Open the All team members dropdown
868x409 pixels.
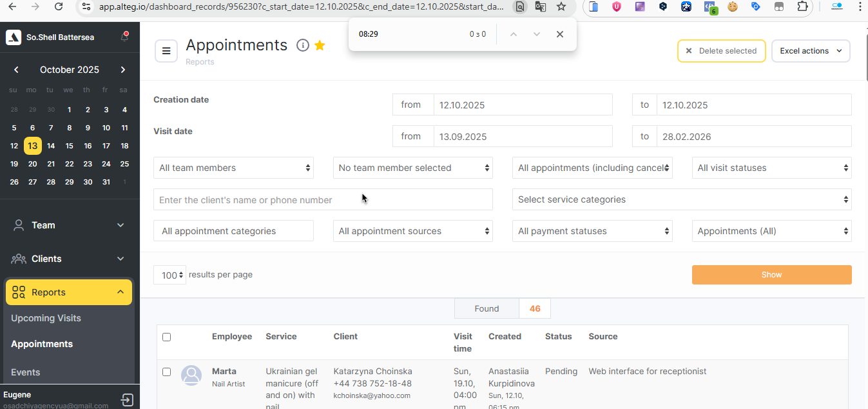234,168
